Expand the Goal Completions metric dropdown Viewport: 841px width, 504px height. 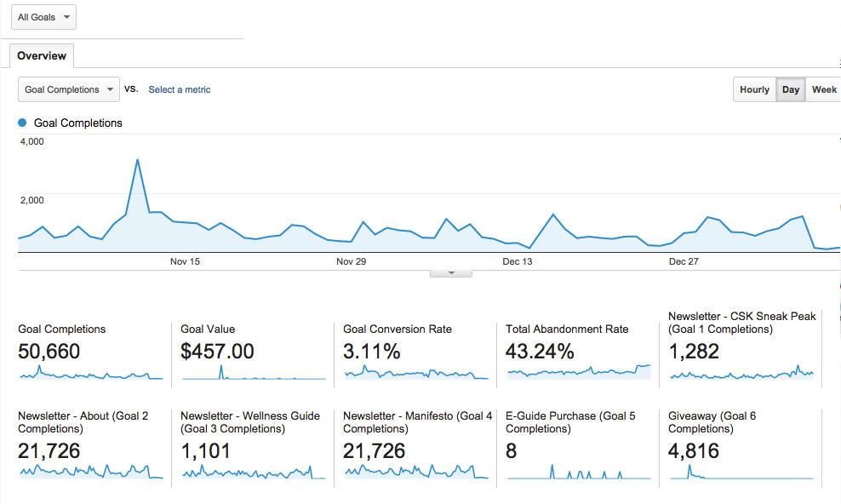click(69, 89)
